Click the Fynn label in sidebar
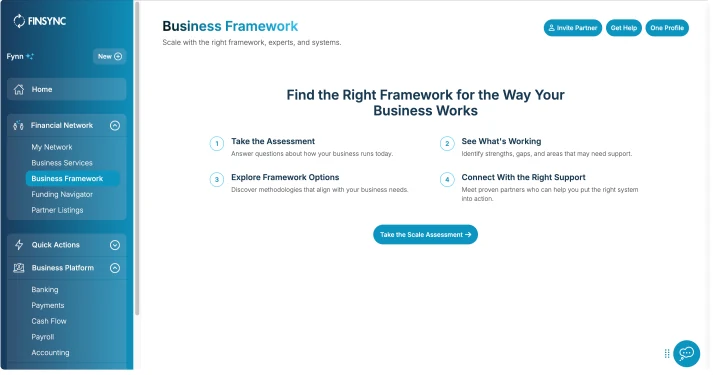The height and width of the screenshot is (375, 713). (15, 56)
